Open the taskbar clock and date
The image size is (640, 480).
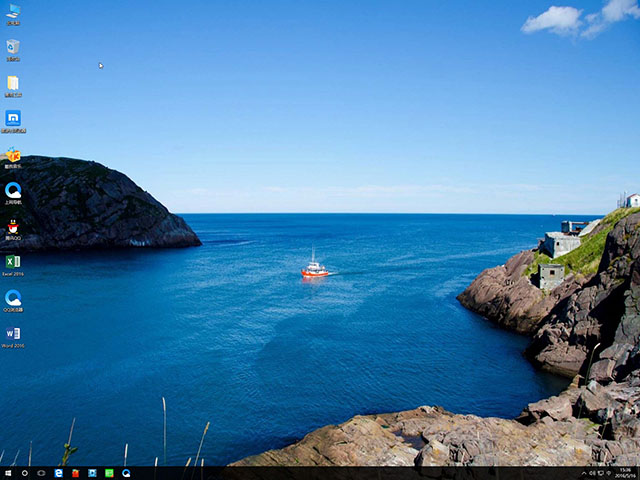626,473
